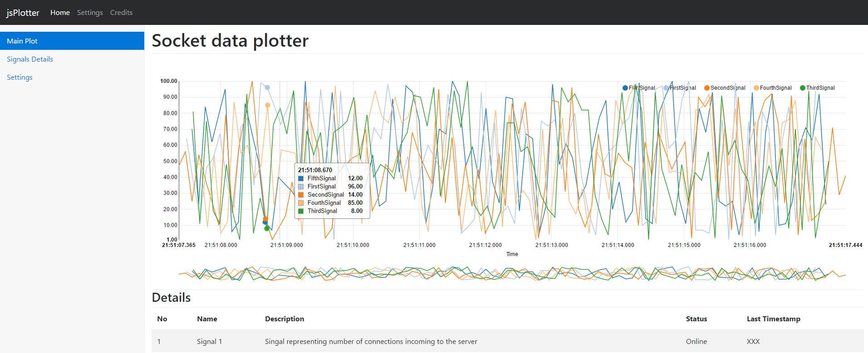Viewport: 868px width, 353px height.
Task: Click the 'Description' column header
Action: pyautogui.click(x=284, y=319)
